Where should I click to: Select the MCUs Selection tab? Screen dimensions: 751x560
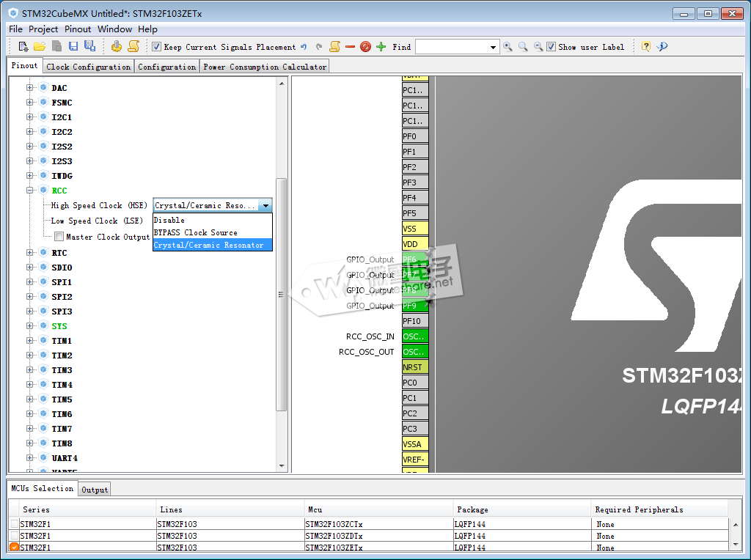[42, 488]
